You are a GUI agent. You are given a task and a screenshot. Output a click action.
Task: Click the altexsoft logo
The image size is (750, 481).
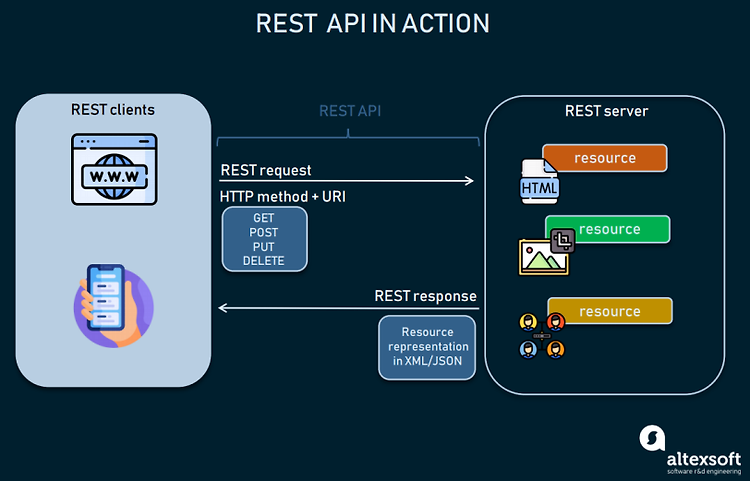(x=691, y=450)
